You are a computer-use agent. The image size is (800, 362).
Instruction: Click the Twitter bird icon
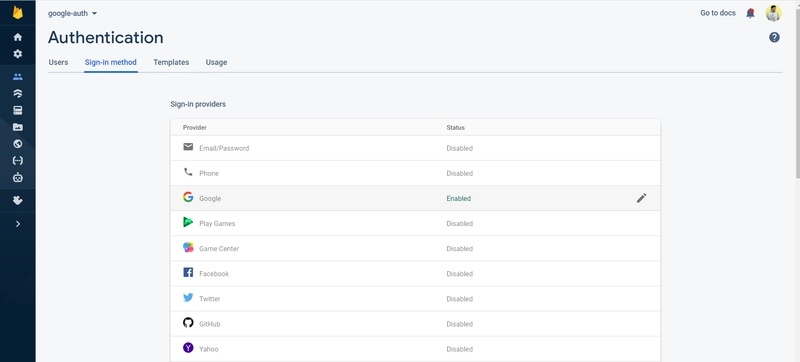tap(188, 297)
